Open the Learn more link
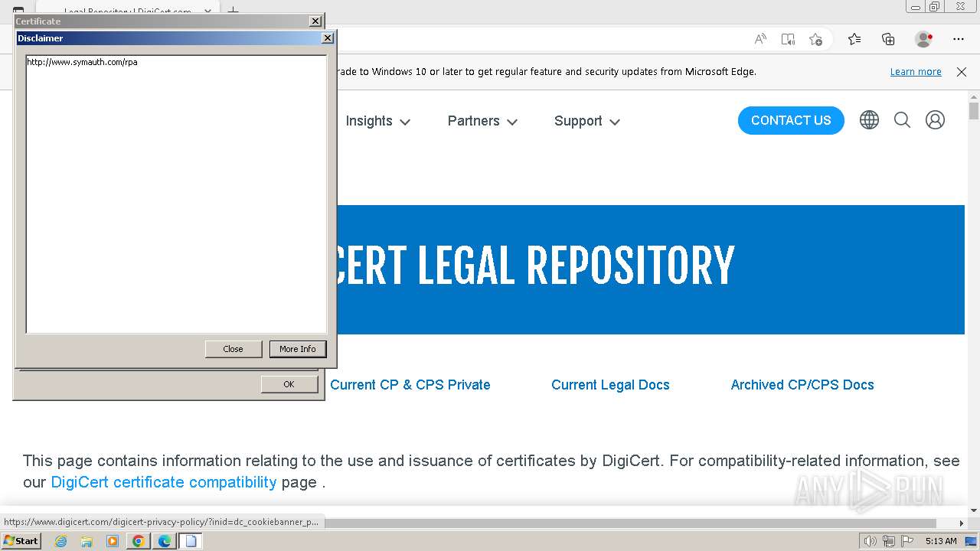Screen dimensions: 980x551 [916, 72]
